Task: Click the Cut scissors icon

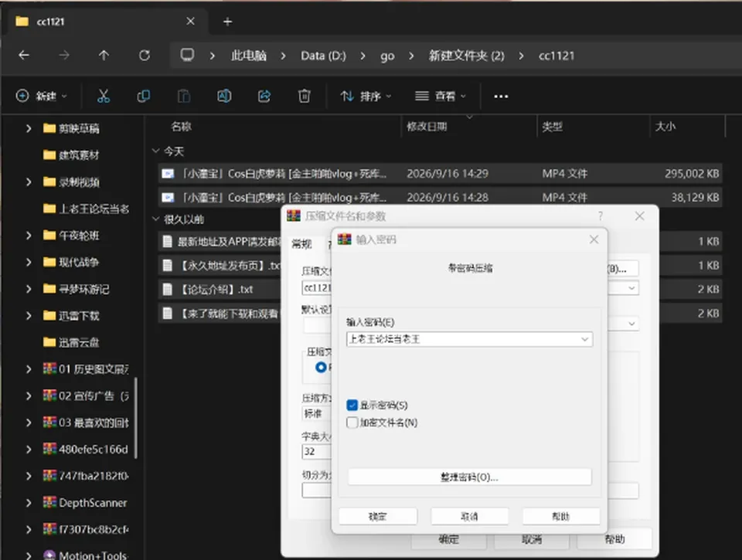Action: click(x=103, y=96)
